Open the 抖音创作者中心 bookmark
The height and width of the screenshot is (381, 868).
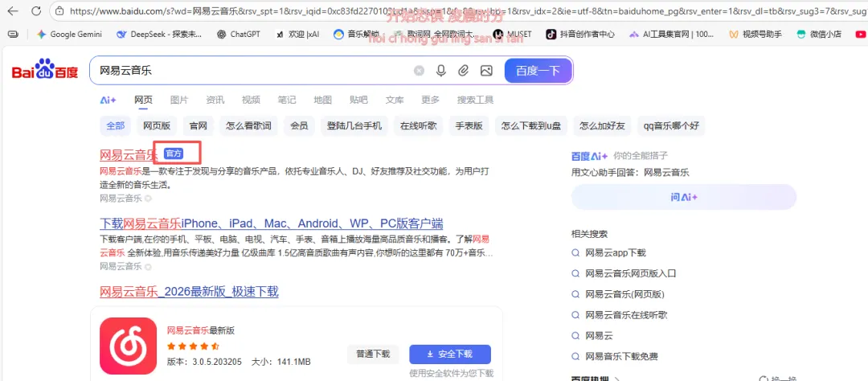(580, 34)
